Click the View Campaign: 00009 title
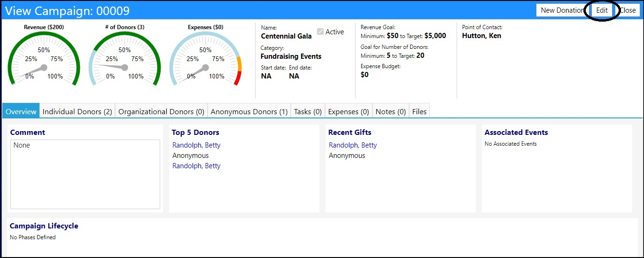The image size is (644, 258). coord(67,11)
